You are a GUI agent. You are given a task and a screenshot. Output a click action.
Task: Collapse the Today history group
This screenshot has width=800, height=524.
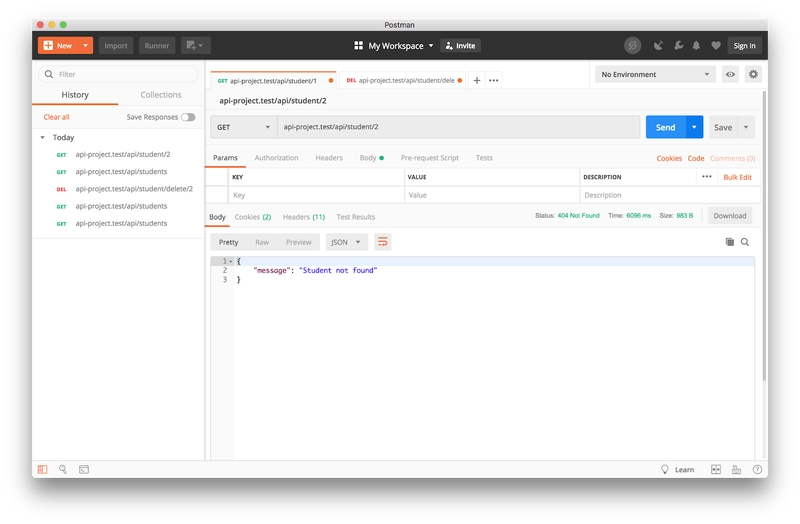tap(43, 137)
